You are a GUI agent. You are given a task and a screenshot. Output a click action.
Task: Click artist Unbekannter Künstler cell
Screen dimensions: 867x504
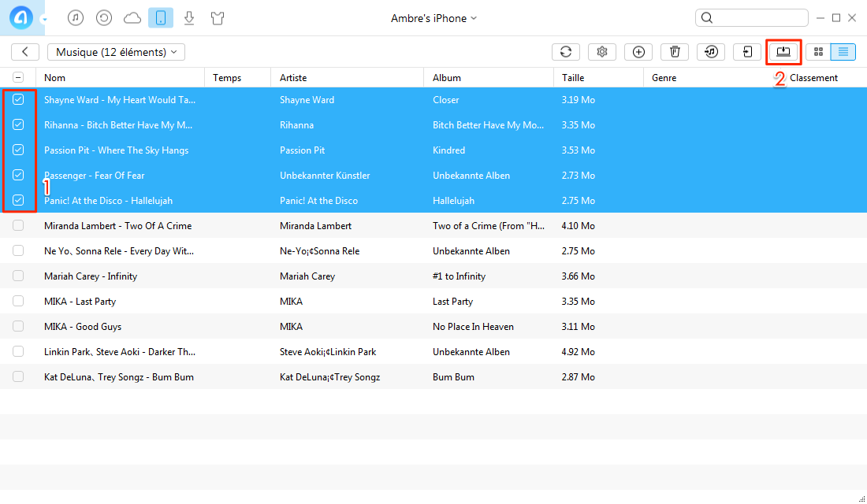click(325, 176)
